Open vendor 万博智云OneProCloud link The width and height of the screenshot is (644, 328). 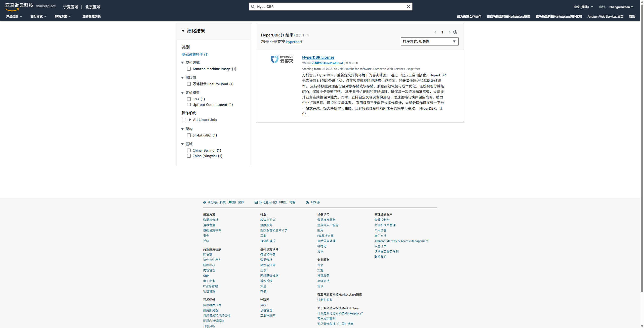pyautogui.click(x=327, y=63)
